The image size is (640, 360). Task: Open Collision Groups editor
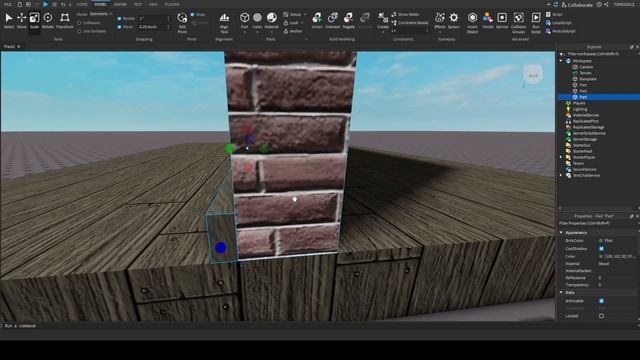click(519, 22)
